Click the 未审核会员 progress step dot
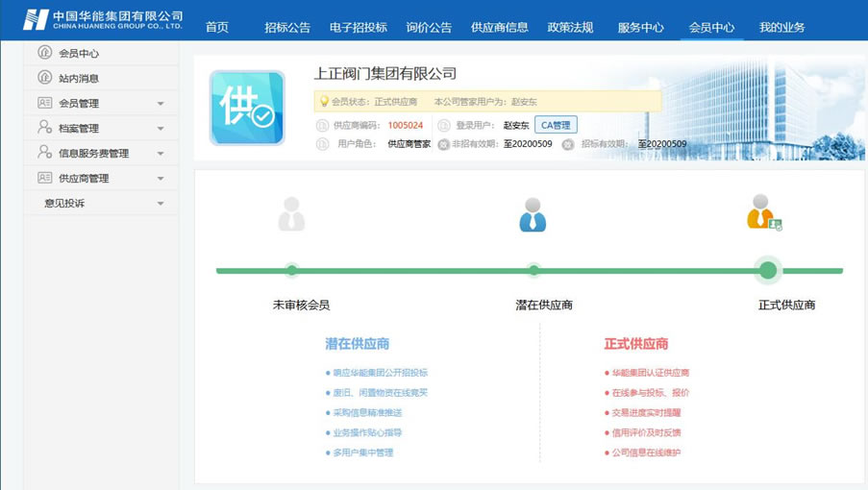Screen dimensions: 868x490 click(x=291, y=271)
